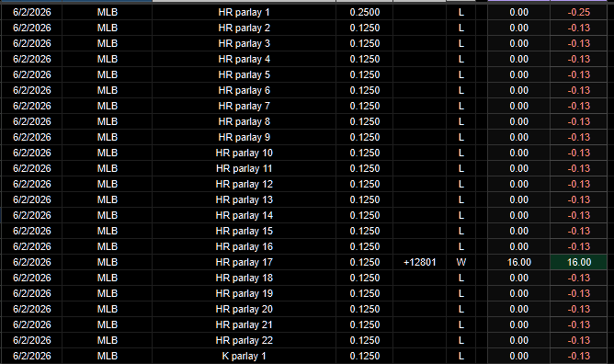Select the HR parlay 6 cell

pyautogui.click(x=244, y=90)
